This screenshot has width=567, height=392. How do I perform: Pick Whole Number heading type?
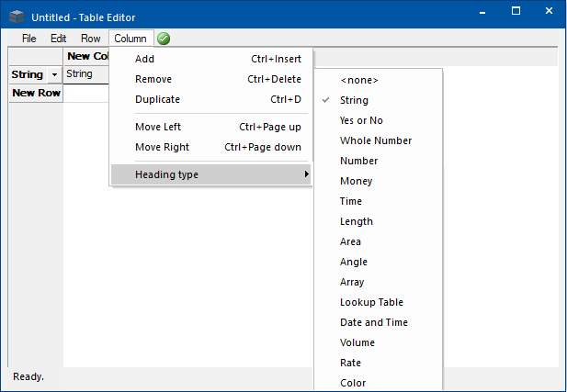tap(375, 140)
